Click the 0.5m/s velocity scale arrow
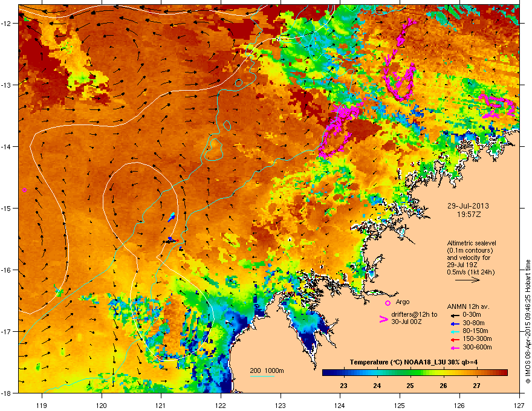 467,280
